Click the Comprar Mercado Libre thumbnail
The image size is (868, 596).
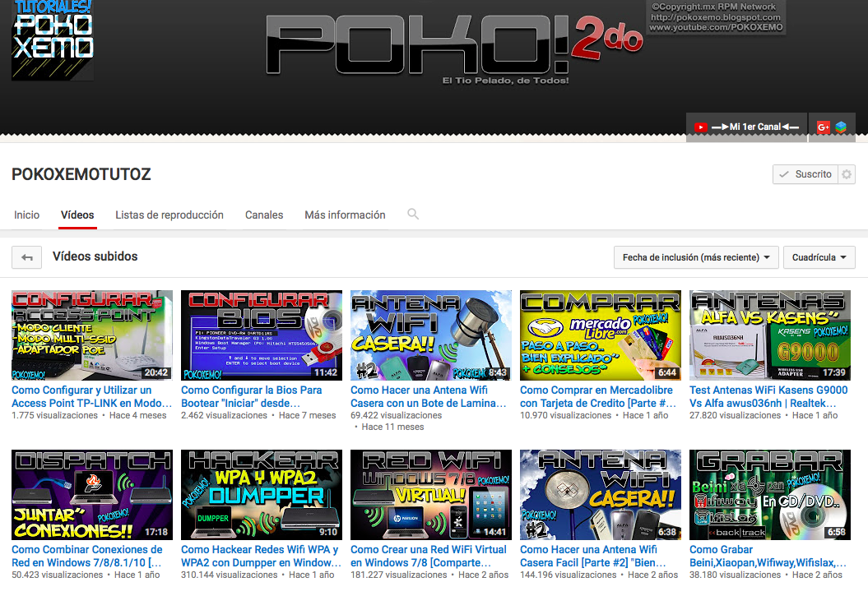click(600, 335)
